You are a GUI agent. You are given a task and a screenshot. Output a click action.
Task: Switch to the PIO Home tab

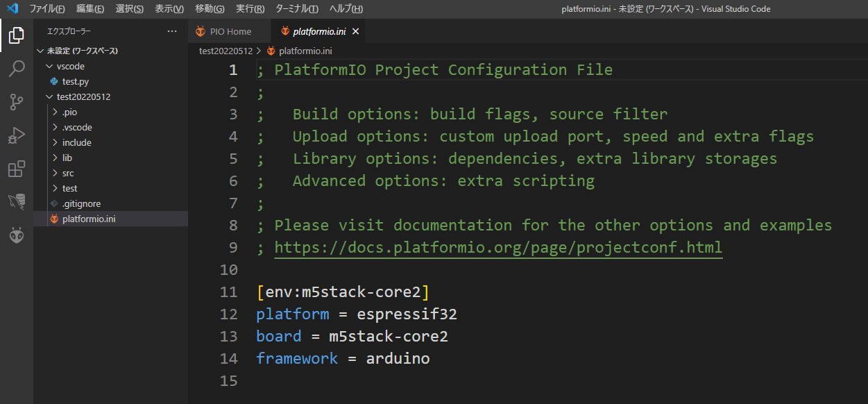(230, 31)
